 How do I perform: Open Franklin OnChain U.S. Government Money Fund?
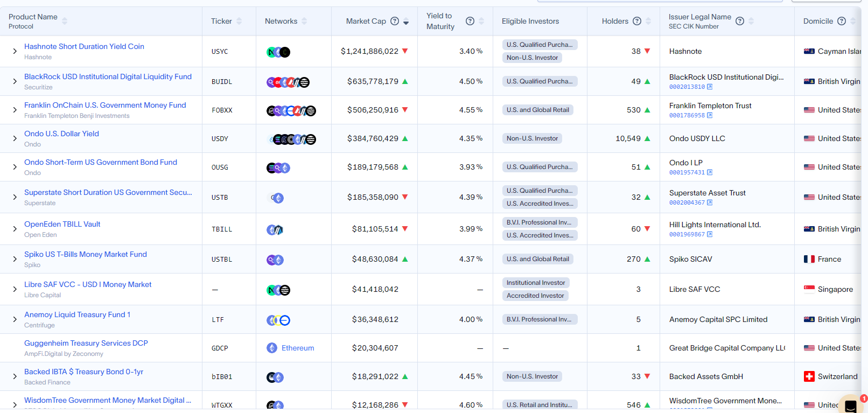[105, 105]
